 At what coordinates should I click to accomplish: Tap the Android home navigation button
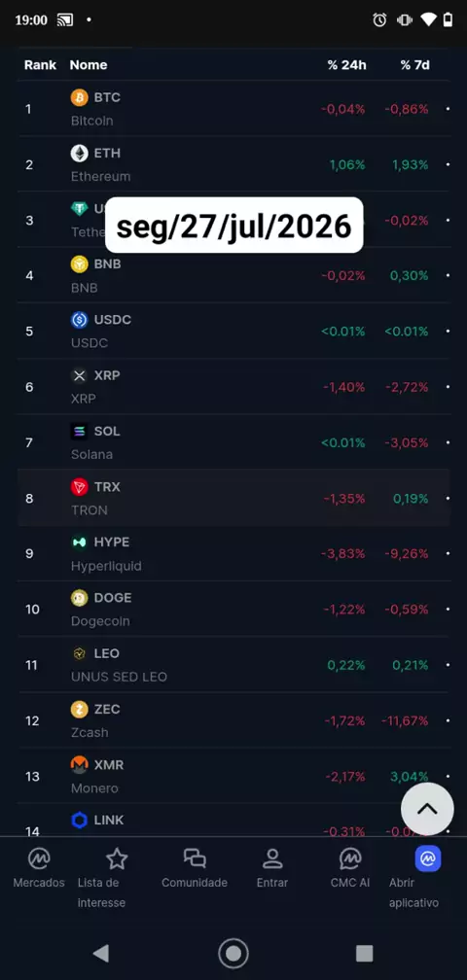tap(233, 953)
